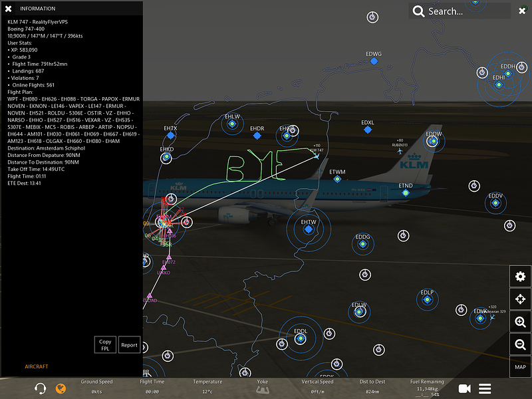The height and width of the screenshot is (399, 532).
Task: Click the Report button
Action: [x=129, y=344]
